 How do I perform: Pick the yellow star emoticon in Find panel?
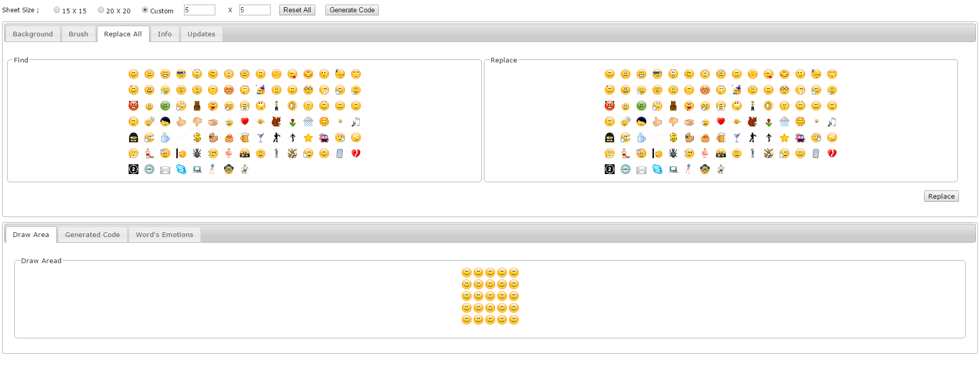click(x=308, y=138)
